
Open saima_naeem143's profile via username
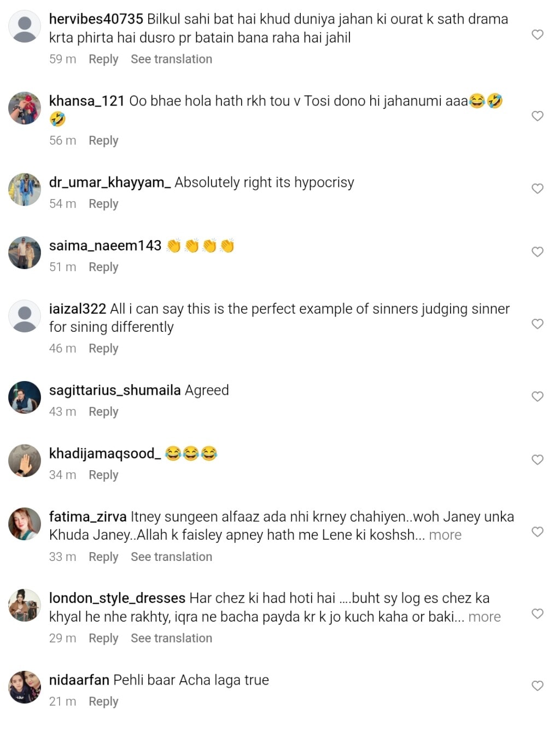[x=105, y=246]
